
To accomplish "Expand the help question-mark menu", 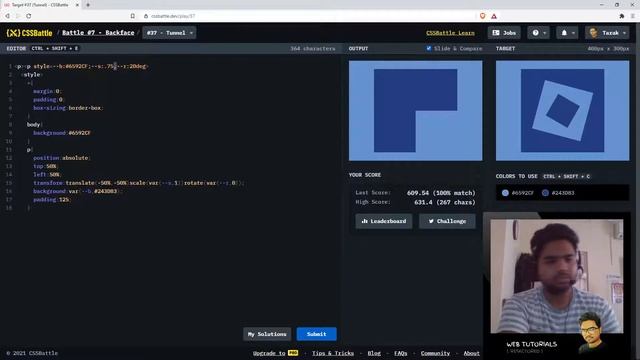I will click(x=538, y=33).
